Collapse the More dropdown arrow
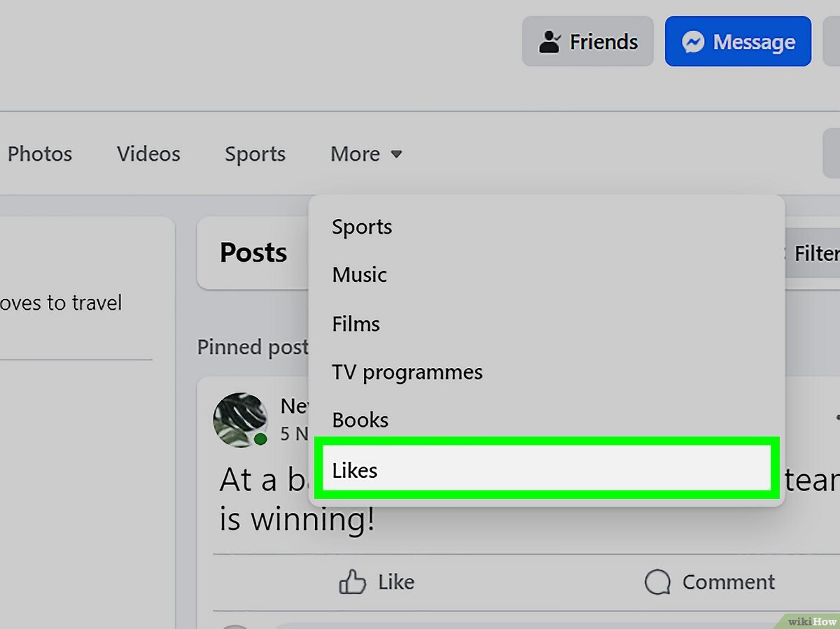840x629 pixels. pyautogui.click(x=396, y=154)
